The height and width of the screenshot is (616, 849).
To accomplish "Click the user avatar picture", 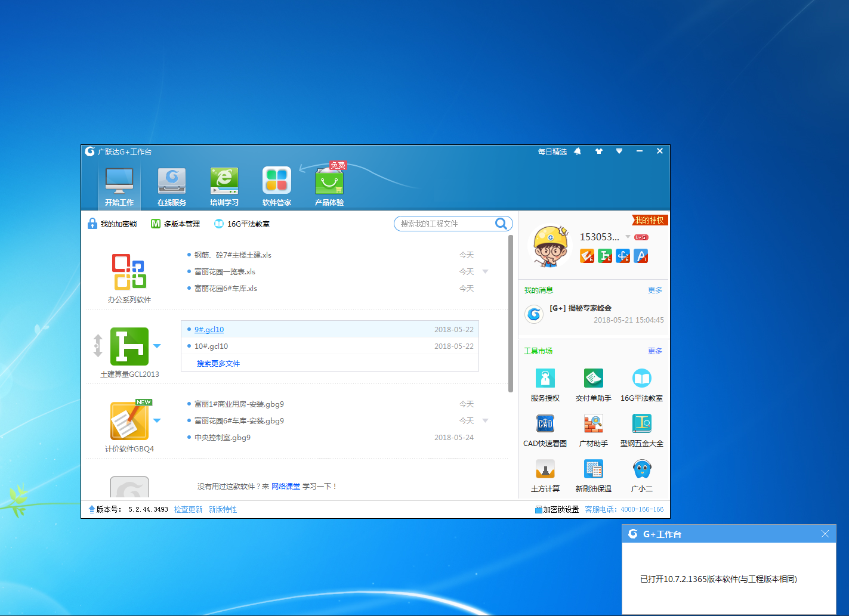I will coord(550,246).
